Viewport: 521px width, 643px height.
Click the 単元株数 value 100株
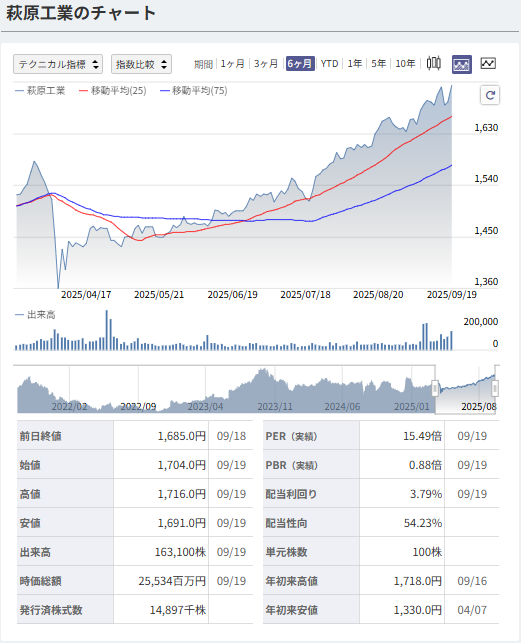pyautogui.click(x=427, y=552)
